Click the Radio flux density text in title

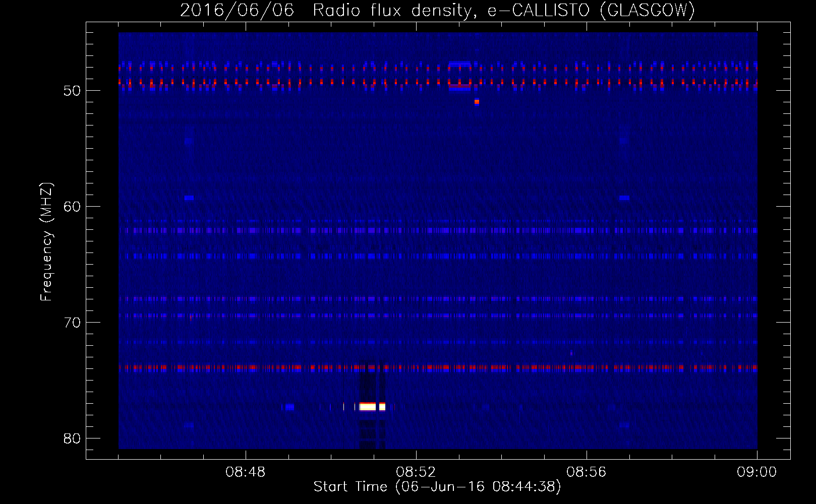pos(395,10)
